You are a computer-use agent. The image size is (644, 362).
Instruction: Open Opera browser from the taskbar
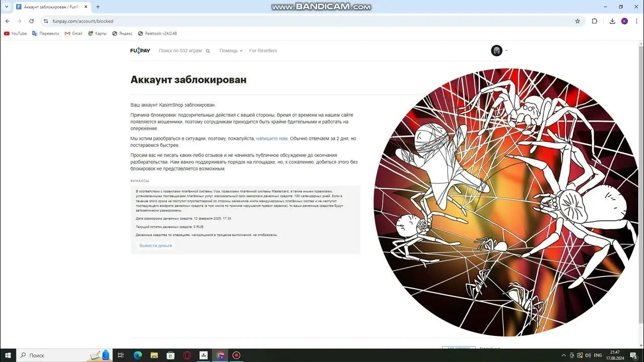pos(187,355)
